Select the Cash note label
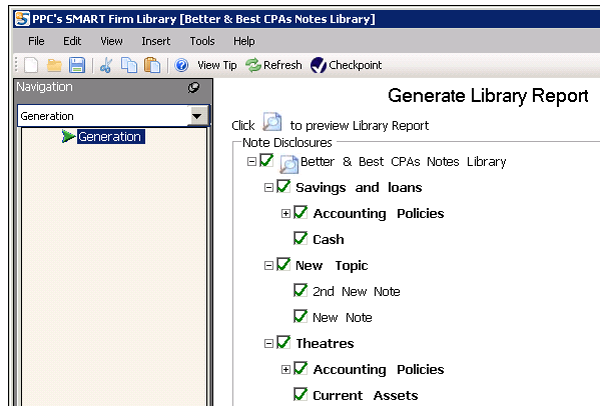The image size is (600, 406). [x=328, y=240]
